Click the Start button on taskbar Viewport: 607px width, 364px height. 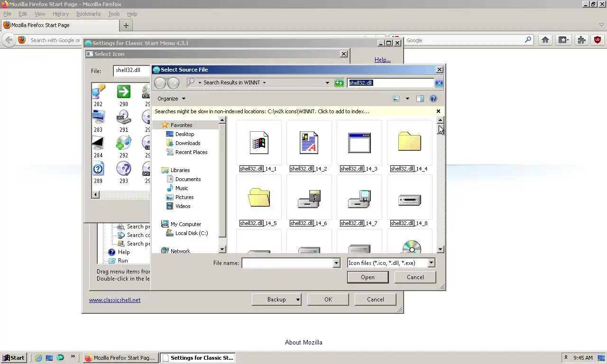pos(13,358)
